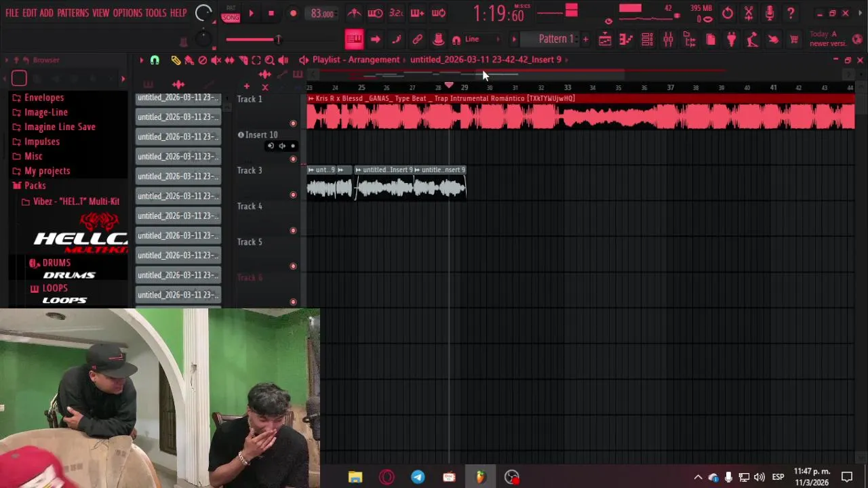Mute Track 4 with its dot
This screenshot has width=868, height=488.
click(293, 230)
